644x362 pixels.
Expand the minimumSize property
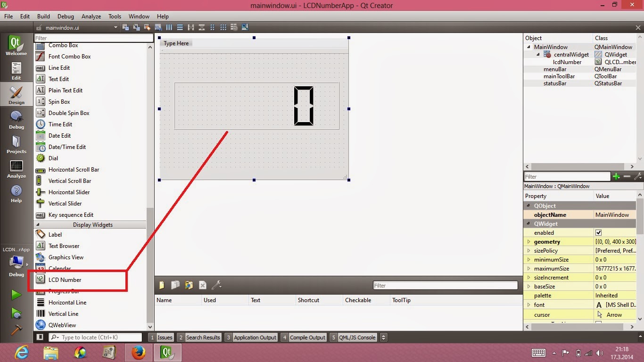pos(529,260)
